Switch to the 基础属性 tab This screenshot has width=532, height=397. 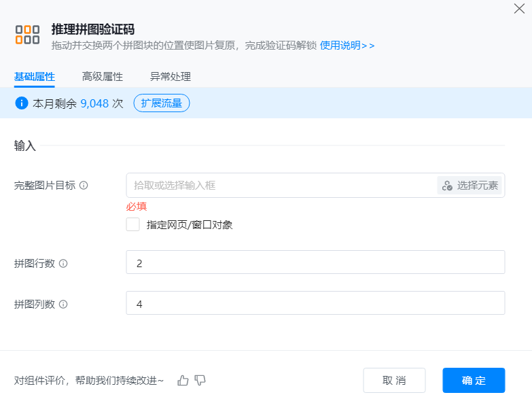click(x=34, y=77)
